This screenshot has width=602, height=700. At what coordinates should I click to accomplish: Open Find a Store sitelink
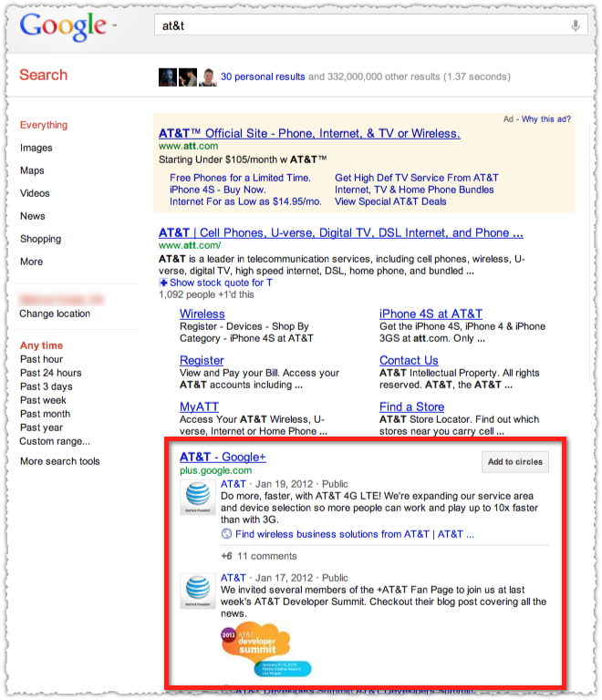click(x=411, y=407)
